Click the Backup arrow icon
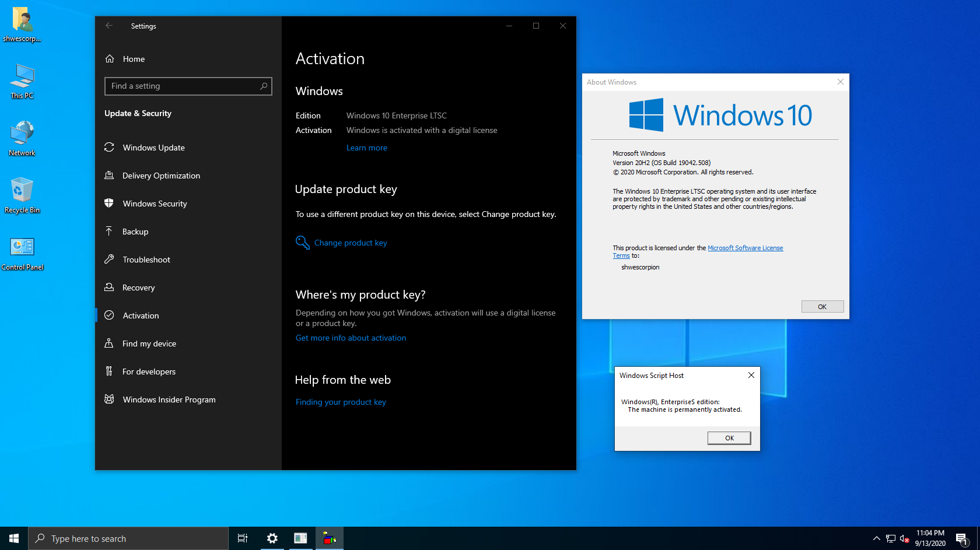 (x=109, y=231)
